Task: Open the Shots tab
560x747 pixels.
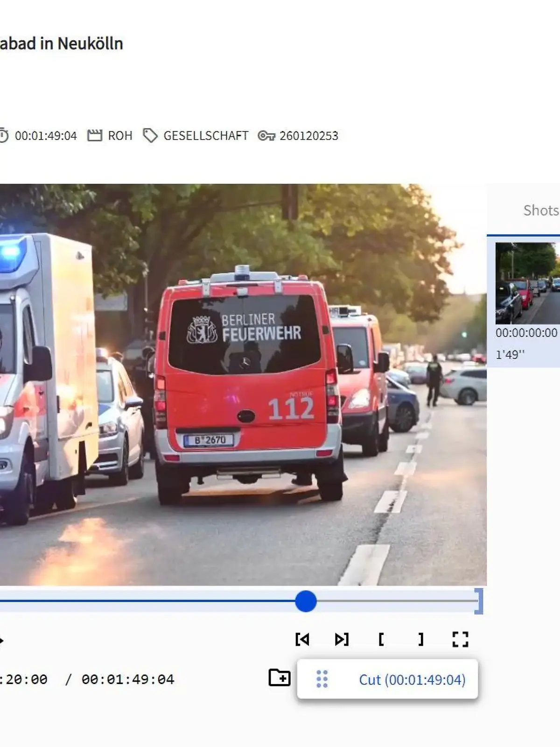Action: coord(541,210)
